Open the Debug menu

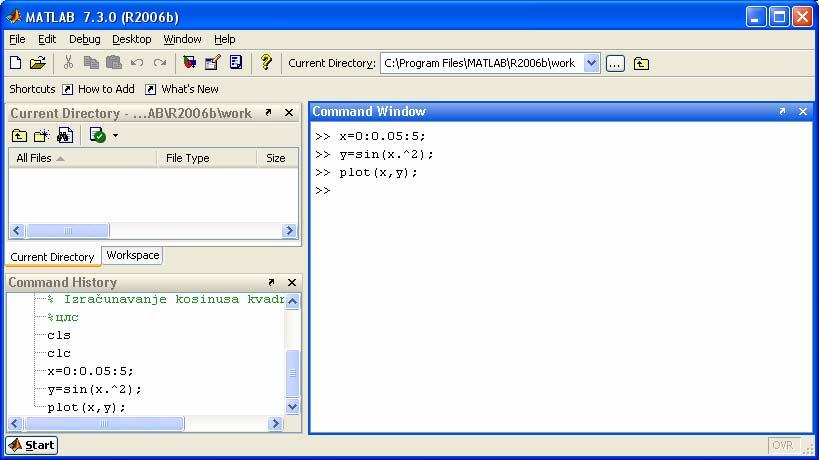click(85, 39)
